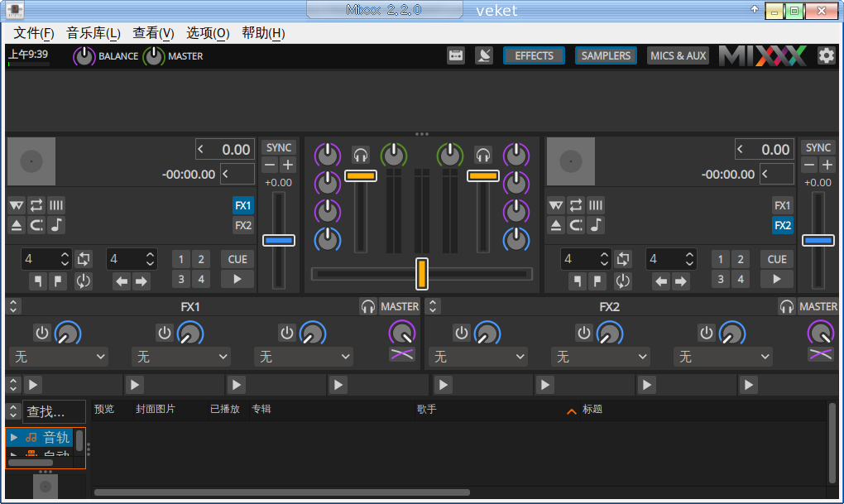Toggle slip mode on left deck
This screenshot has height=504, width=844.
pyautogui.click(x=17, y=205)
